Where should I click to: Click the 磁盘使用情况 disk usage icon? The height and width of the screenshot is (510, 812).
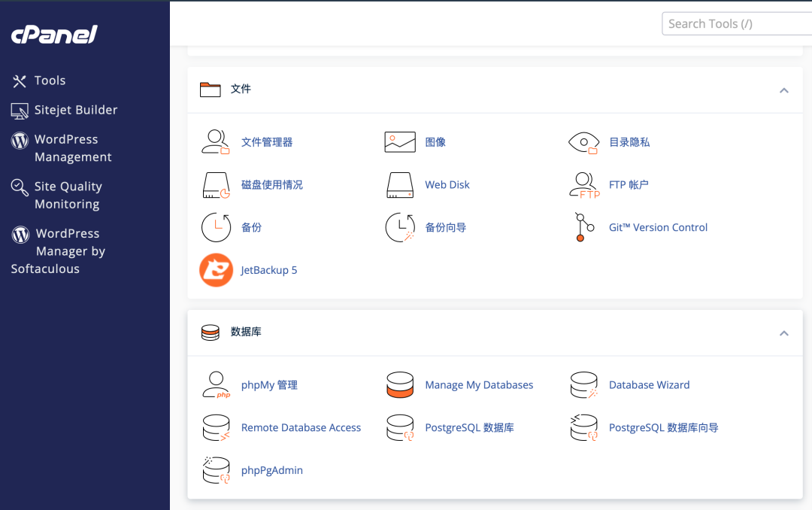coord(216,185)
